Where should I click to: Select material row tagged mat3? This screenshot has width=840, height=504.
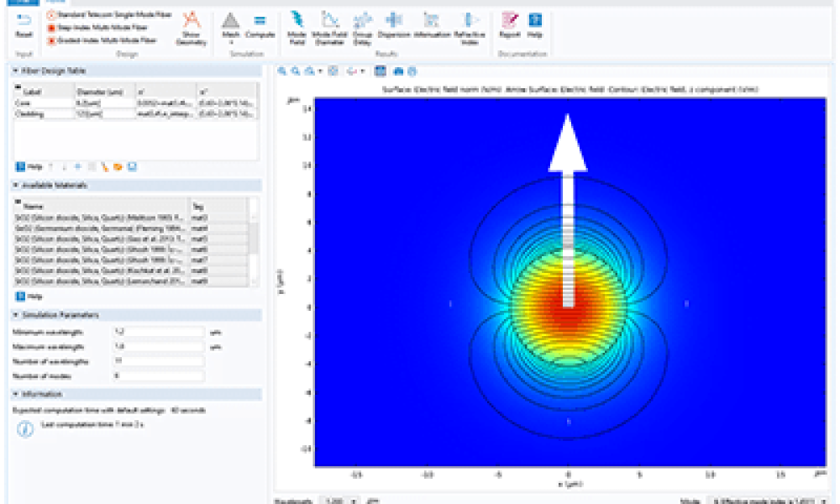tap(131, 218)
